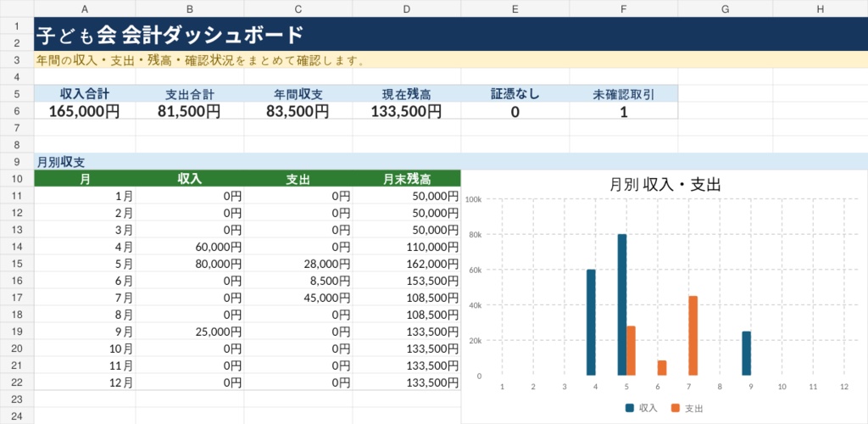868x424 pixels.
Task: Click the 証憑なし count value 0
Action: (x=515, y=111)
